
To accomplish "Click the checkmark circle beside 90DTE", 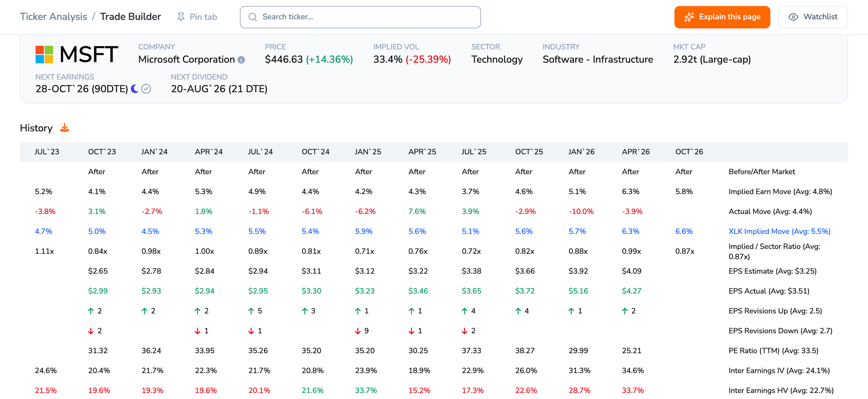I will click(146, 89).
